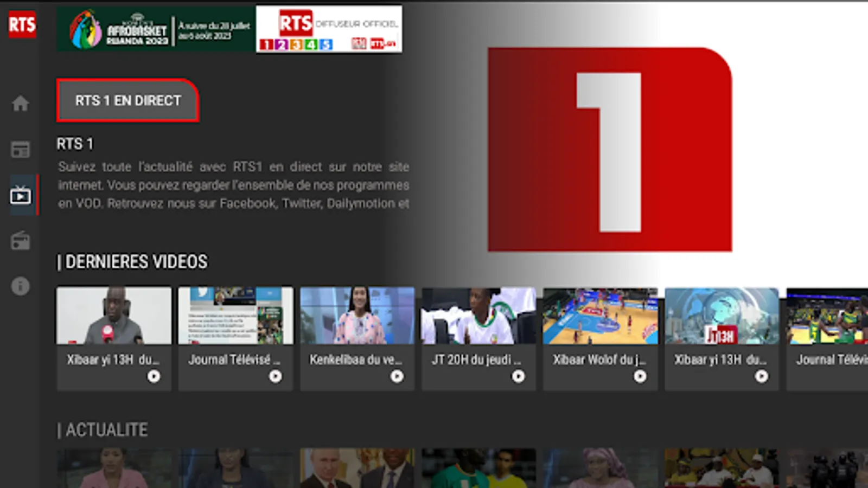
Task: Click play icon on Journal Télévisé ... card
Action: [276, 376]
